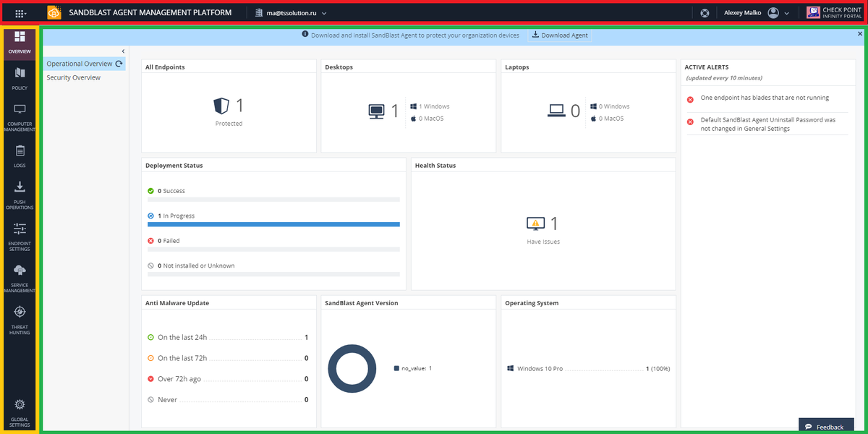
Task: Click the SandBlast Agent Version donut chart
Action: pos(352,368)
